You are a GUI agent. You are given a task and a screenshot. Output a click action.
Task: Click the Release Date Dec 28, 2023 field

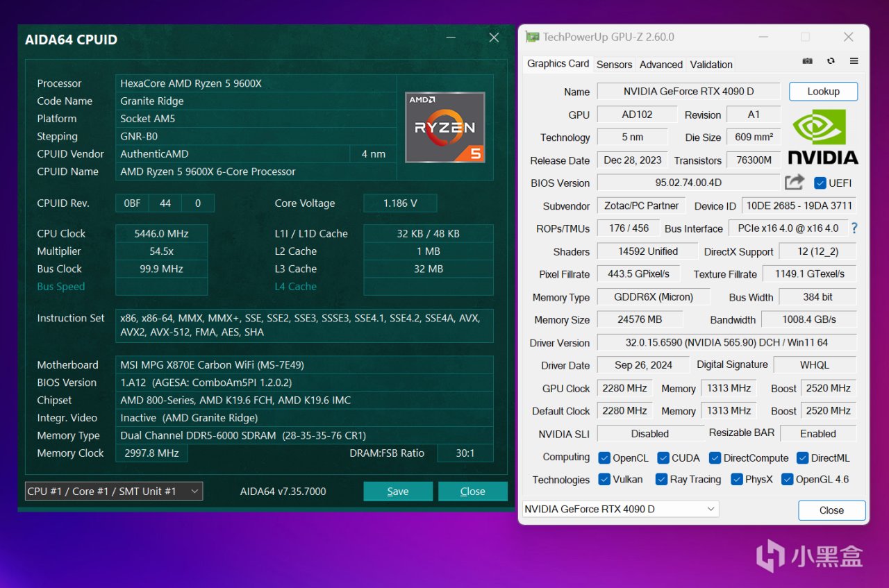pyautogui.click(x=632, y=160)
